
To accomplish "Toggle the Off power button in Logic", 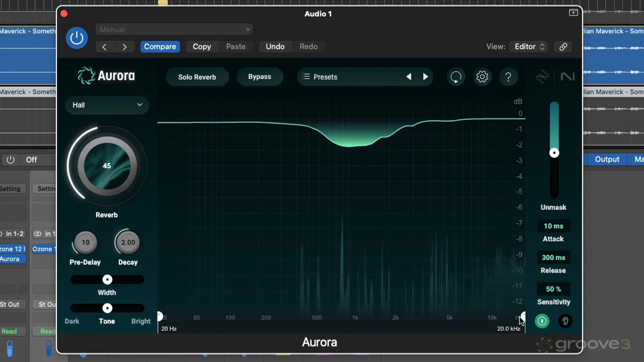I will pyautogui.click(x=11, y=160).
